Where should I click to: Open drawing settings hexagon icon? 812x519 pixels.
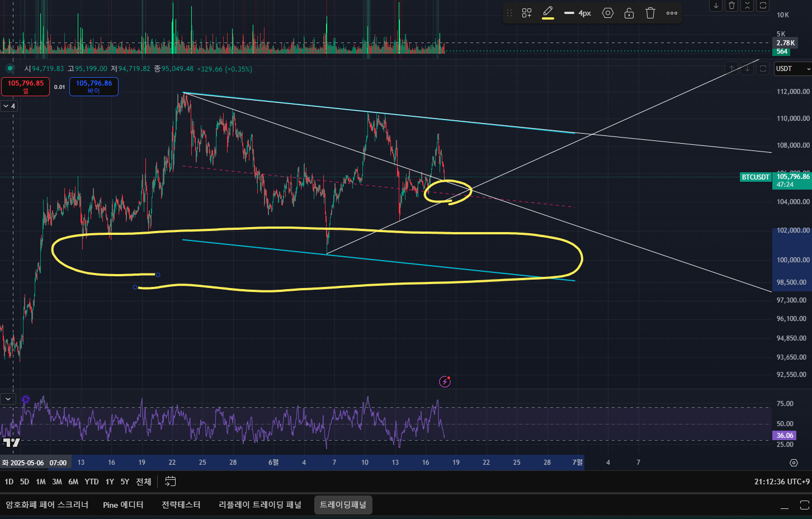608,13
